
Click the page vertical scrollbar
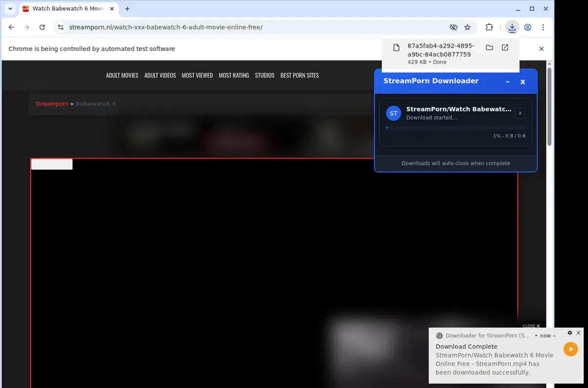(x=549, y=106)
